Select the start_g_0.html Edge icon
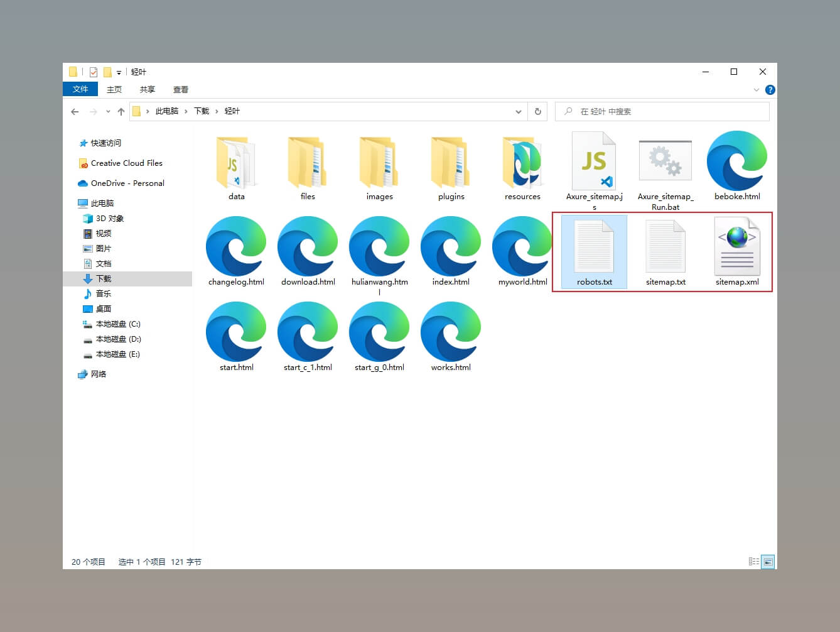Screen dimensions: 840x632 click(x=379, y=332)
